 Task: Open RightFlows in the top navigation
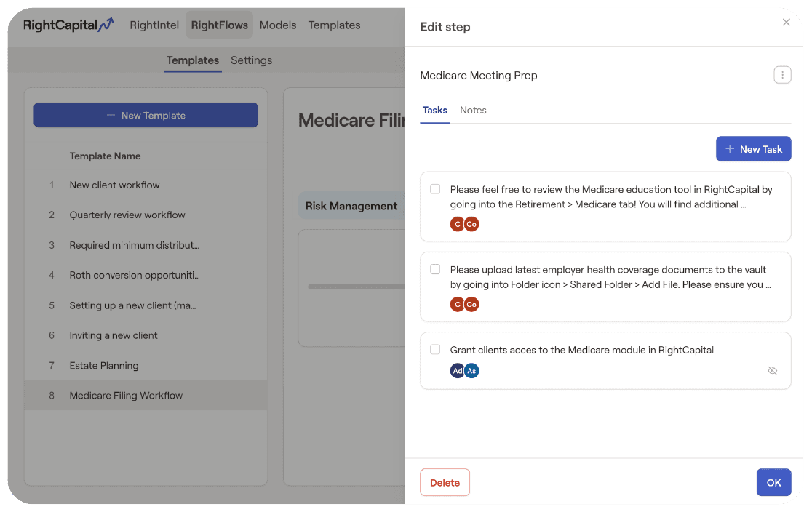click(x=219, y=25)
